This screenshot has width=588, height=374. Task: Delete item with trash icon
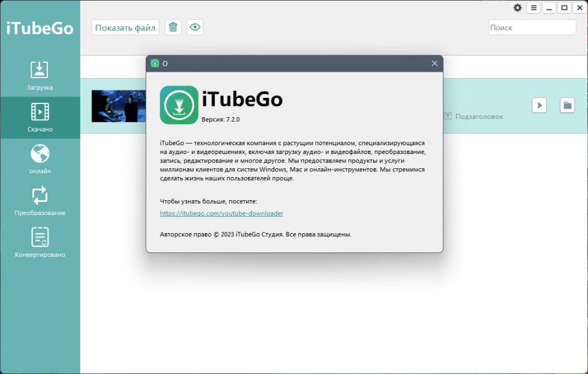[x=173, y=27]
